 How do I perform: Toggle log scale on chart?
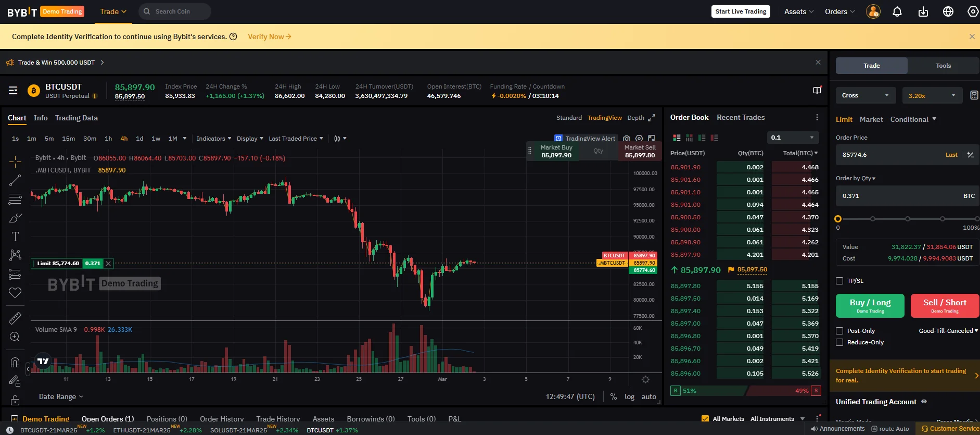pyautogui.click(x=629, y=396)
